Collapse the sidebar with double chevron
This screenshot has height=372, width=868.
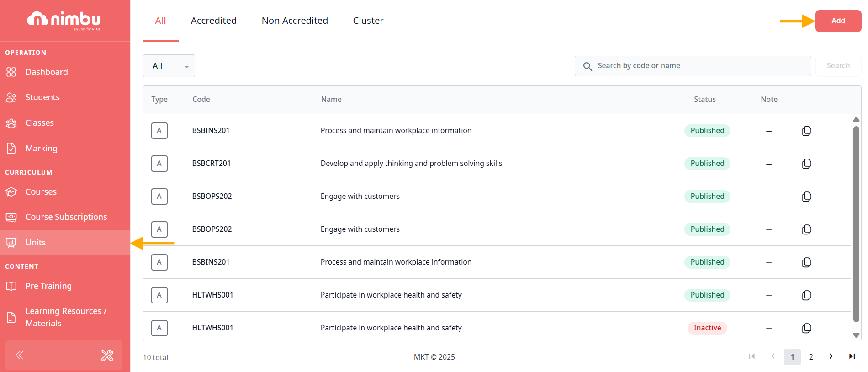[20, 355]
